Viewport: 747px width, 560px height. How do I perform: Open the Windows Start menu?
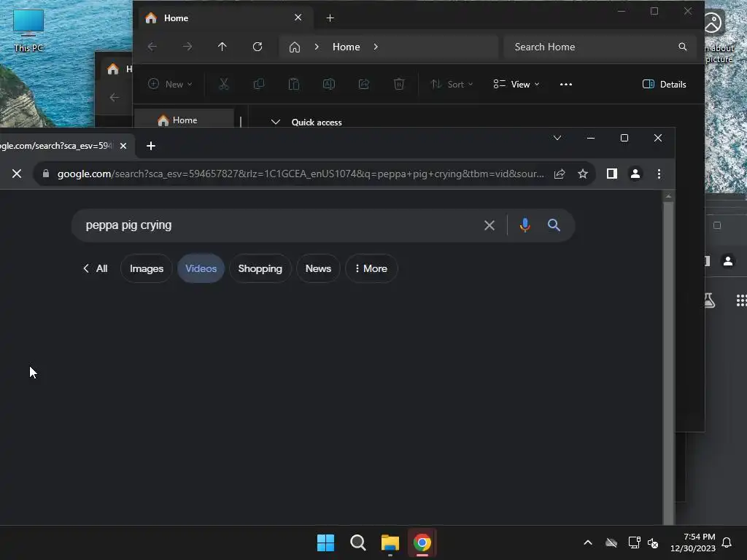[326, 542]
